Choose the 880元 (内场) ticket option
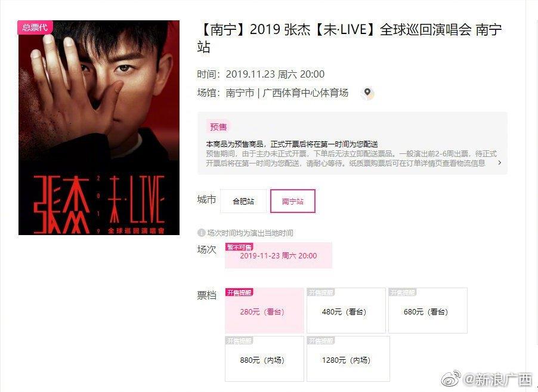 click(x=264, y=359)
